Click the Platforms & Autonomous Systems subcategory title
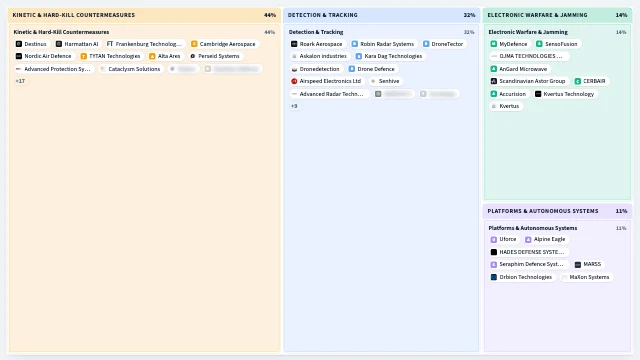The height and width of the screenshot is (360, 640). (x=533, y=228)
